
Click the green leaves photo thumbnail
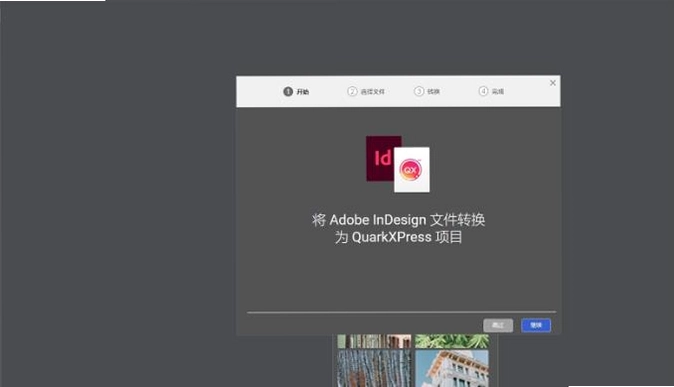pos(452,341)
